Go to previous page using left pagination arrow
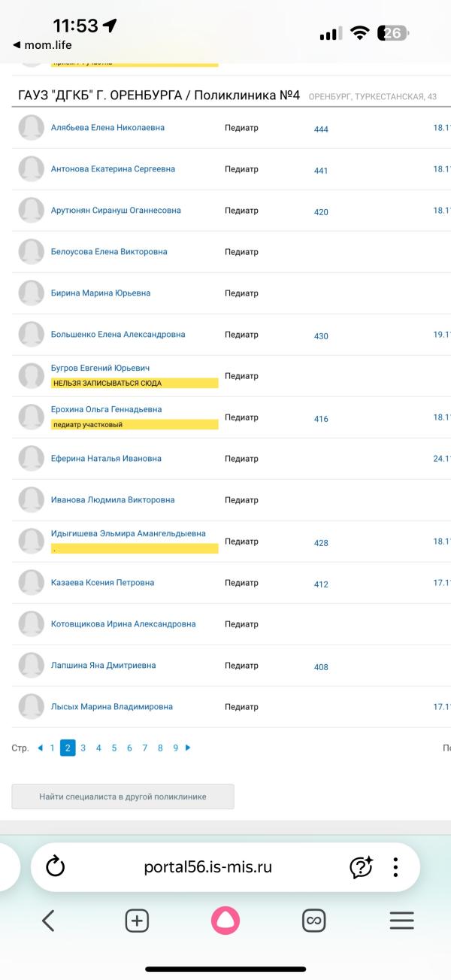This screenshot has height=980, width=451. 40,748
